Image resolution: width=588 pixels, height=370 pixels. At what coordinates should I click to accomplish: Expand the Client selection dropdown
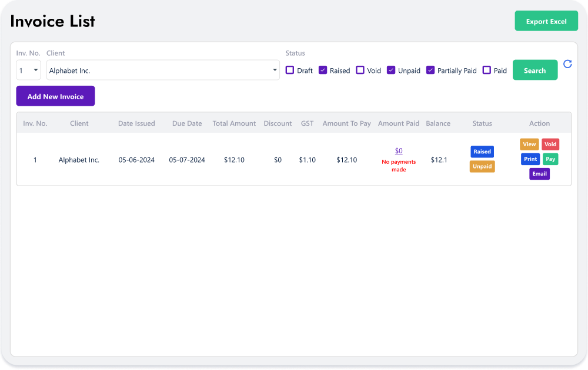click(x=274, y=70)
